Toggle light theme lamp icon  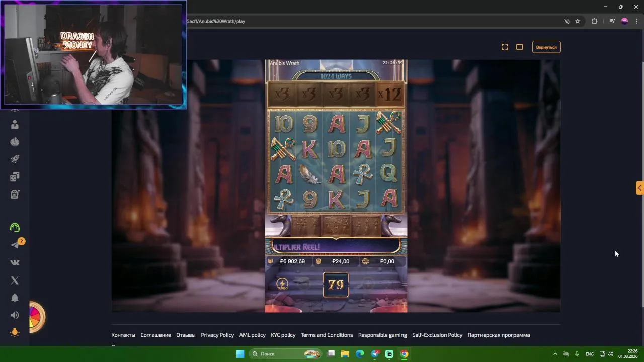coord(15,332)
